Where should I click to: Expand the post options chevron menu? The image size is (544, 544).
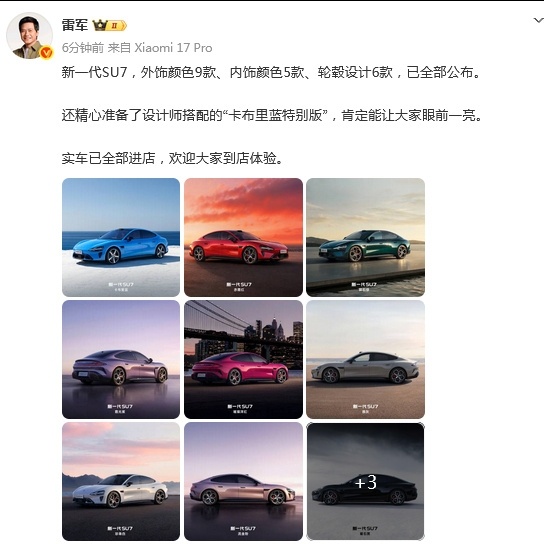point(538,21)
